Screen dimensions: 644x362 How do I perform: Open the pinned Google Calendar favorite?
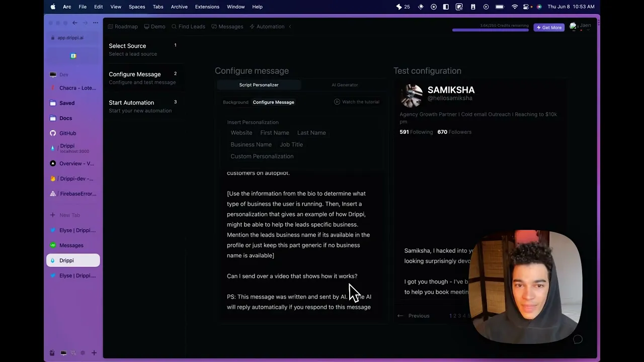point(73,56)
